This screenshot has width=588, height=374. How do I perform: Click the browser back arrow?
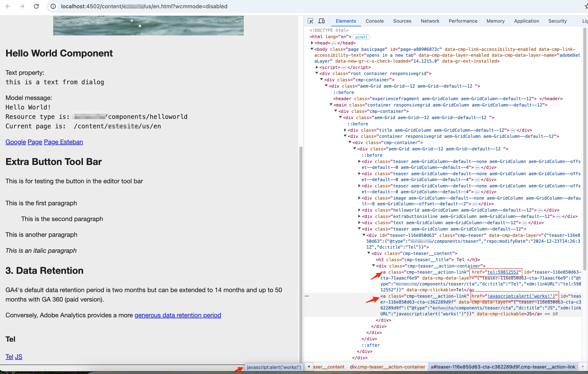(8, 6)
